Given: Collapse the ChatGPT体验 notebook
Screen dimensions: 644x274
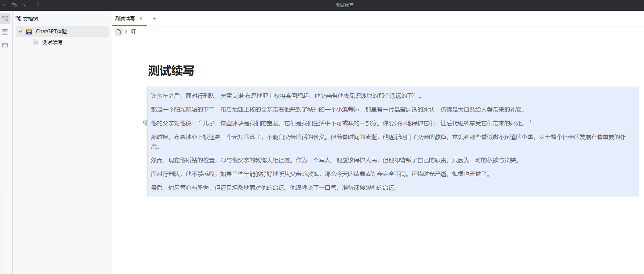Looking at the screenshot, I should point(20,31).
